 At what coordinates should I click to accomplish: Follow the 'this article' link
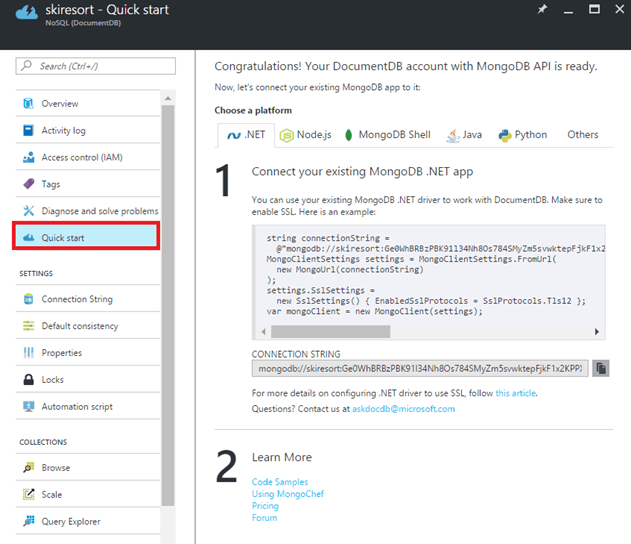pos(516,393)
